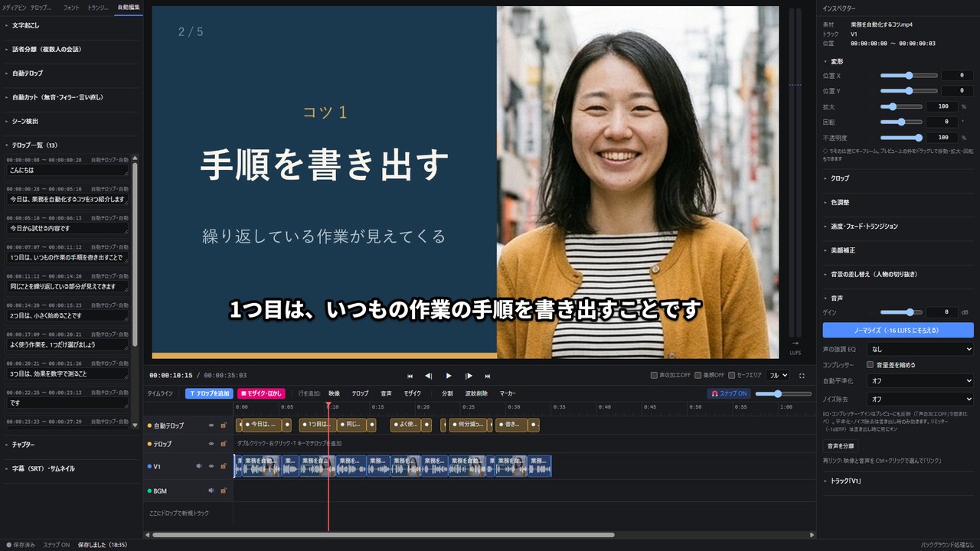Screen dimensions: 980x551
Task: Click the テロップを追加 button
Action: pyautogui.click(x=209, y=393)
